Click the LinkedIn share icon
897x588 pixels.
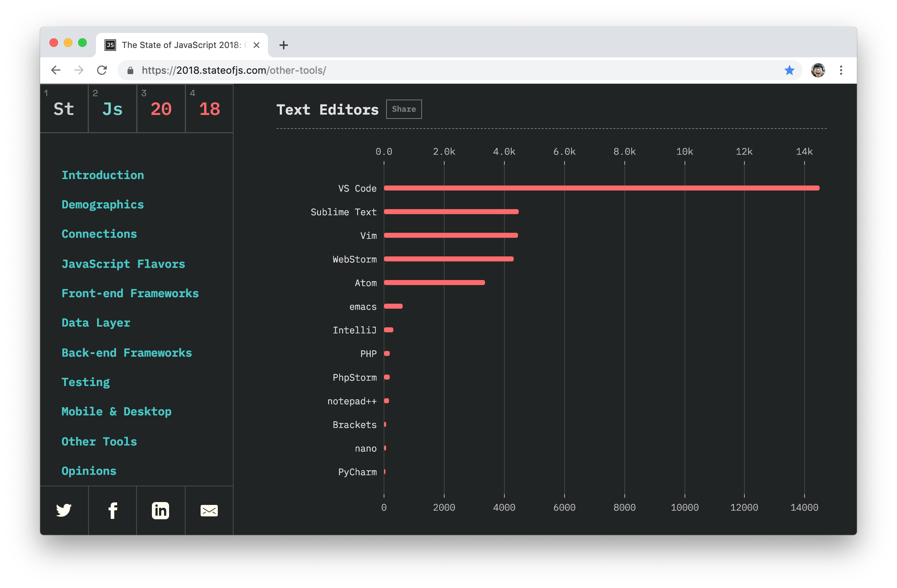pyautogui.click(x=160, y=510)
